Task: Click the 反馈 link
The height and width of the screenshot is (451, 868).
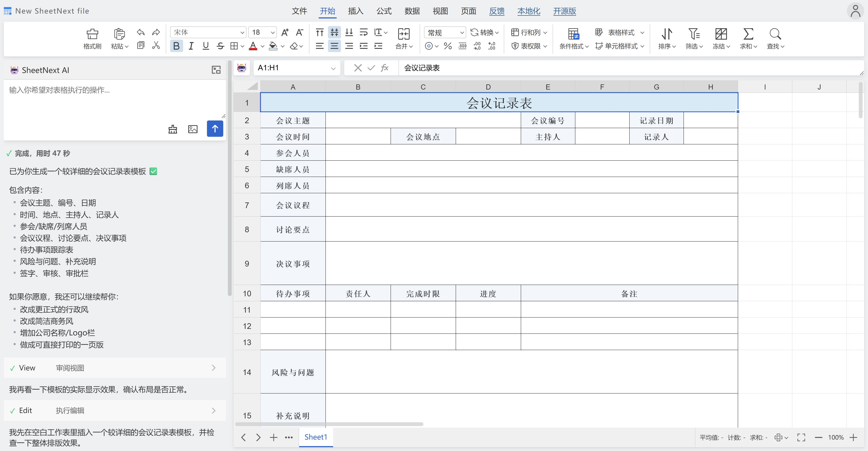Action: pos(496,11)
